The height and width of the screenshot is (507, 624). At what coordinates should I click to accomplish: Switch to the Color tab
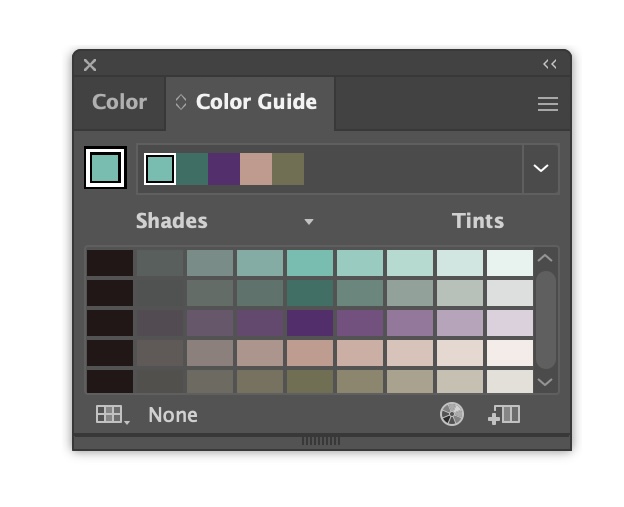click(x=119, y=102)
